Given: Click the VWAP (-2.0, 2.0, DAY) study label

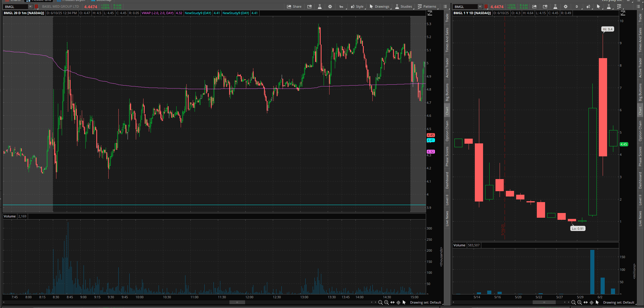Looking at the screenshot, I should (x=158, y=13).
